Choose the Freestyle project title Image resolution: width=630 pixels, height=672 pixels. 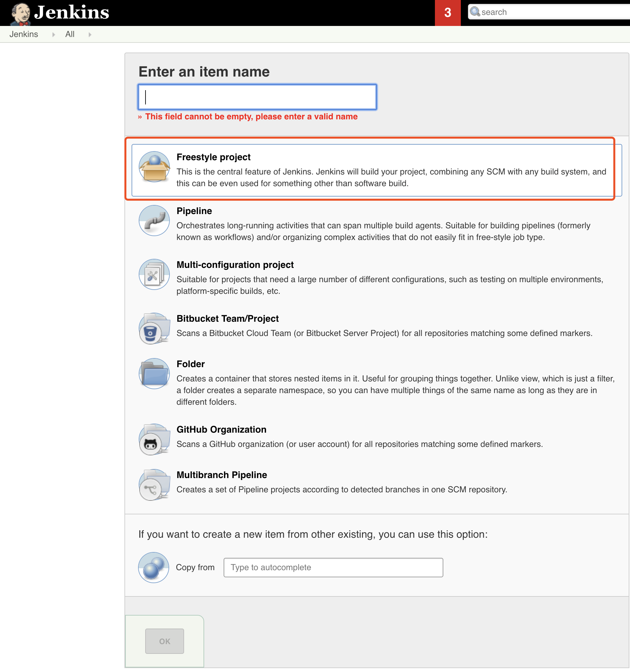coord(214,157)
